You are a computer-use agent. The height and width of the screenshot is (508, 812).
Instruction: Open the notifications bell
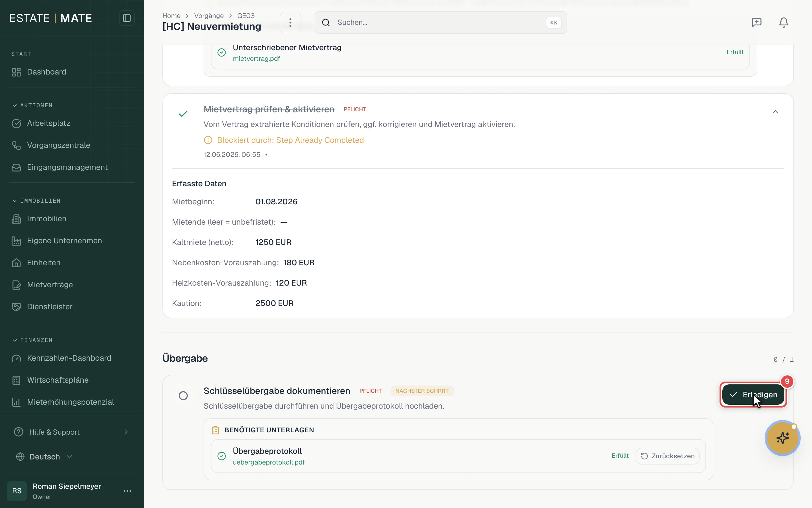784,23
